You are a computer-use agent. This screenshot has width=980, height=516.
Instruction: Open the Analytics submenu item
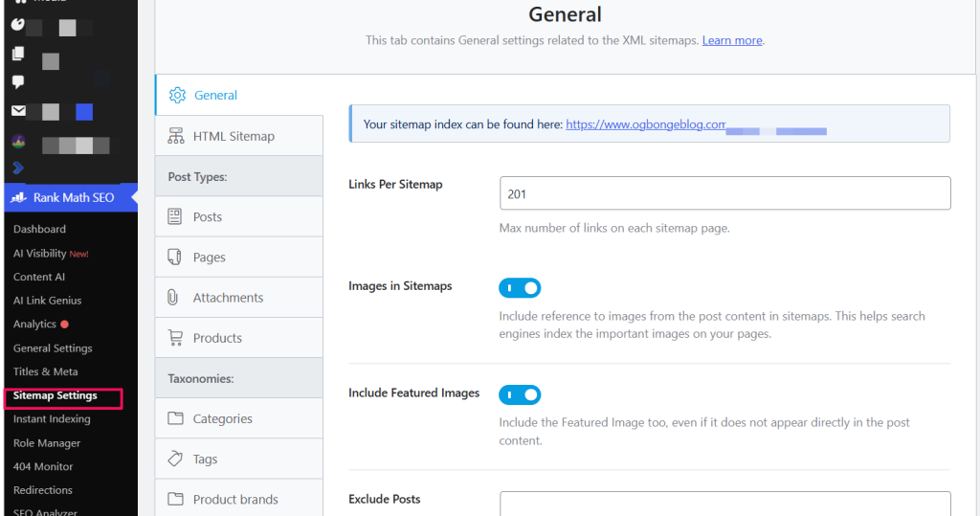34,324
